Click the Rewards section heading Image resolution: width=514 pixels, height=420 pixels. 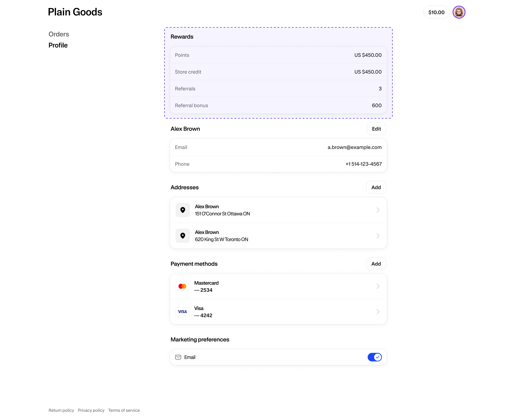point(182,37)
